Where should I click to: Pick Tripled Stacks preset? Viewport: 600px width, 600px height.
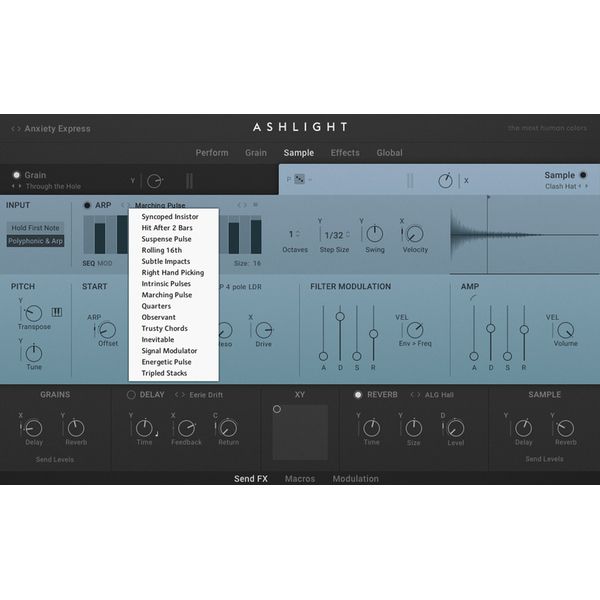pyautogui.click(x=174, y=373)
